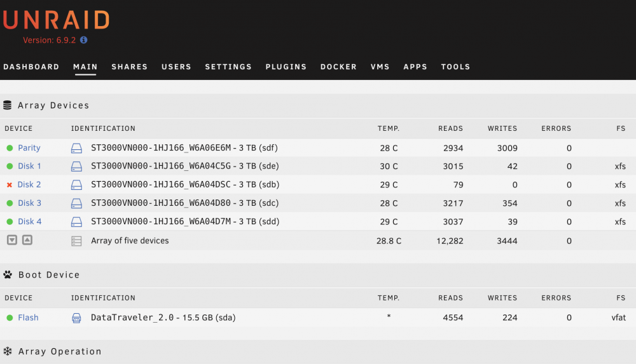Click identification ST3000VN000-1HJ166_W6A04DSC (sdb)
Screen dimensions: 636x364
click(185, 185)
